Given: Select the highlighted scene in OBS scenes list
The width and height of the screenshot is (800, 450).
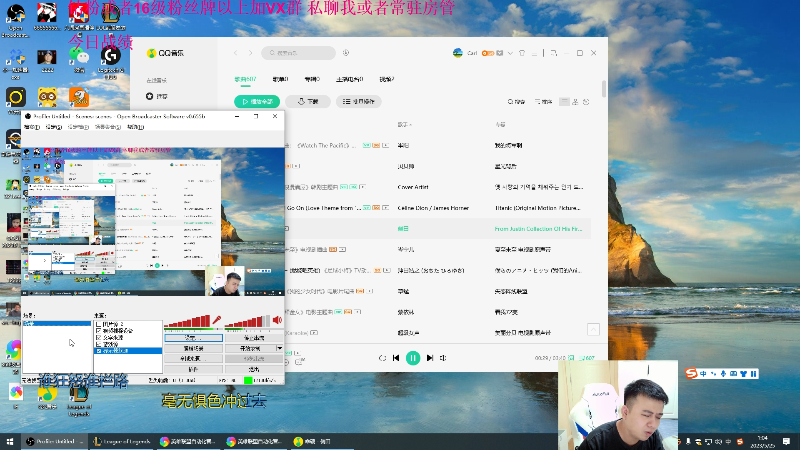Looking at the screenshot, I should click(x=57, y=323).
